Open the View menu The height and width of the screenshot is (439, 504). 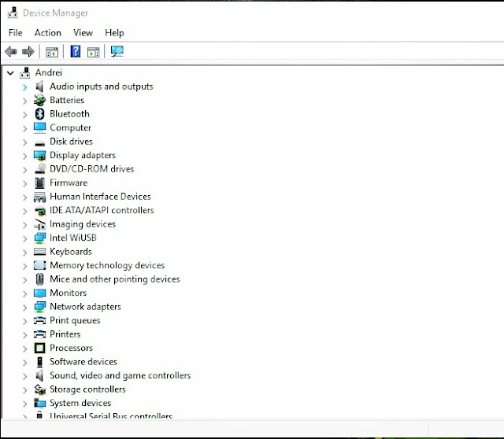coord(83,33)
